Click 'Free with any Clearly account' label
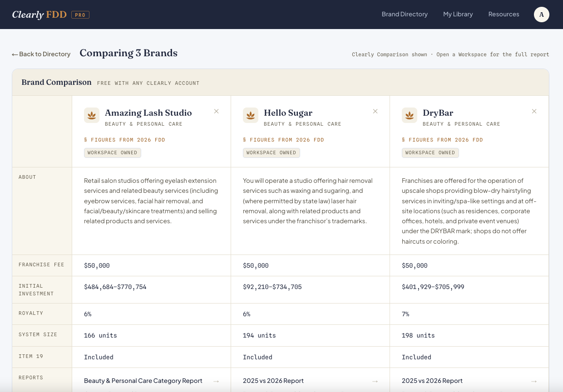The image size is (563, 392). point(148,83)
